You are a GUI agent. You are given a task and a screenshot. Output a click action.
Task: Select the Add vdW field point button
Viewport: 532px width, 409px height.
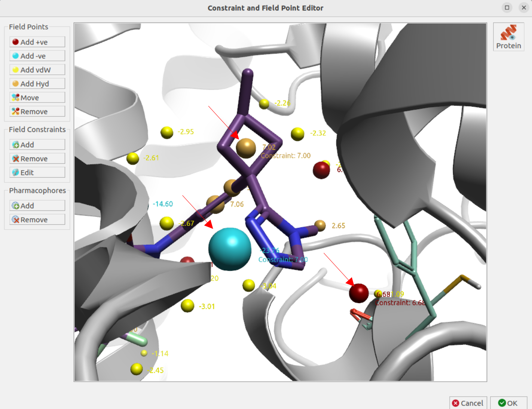point(37,70)
